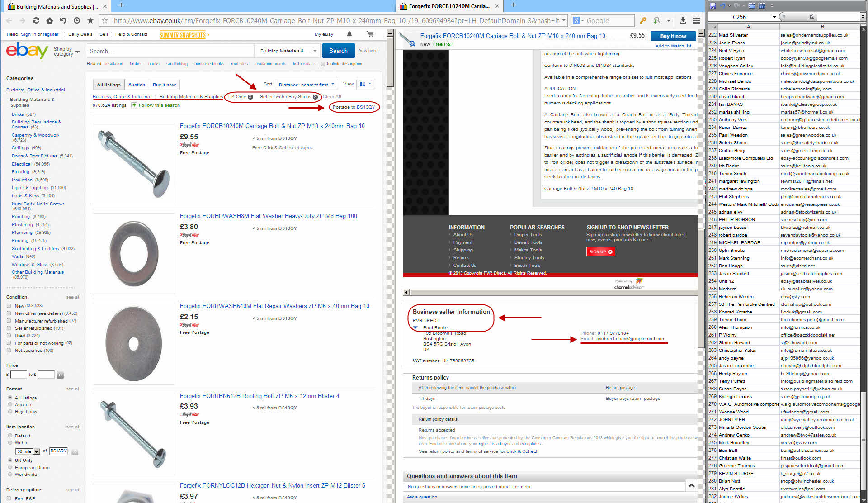Open the eBay shopping basket icon

(370, 34)
